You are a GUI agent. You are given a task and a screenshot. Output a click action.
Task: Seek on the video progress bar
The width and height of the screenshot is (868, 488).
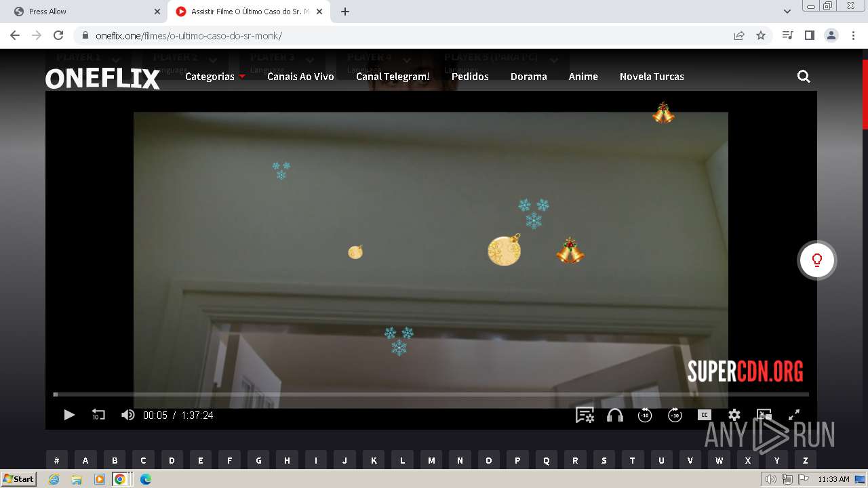(x=431, y=394)
